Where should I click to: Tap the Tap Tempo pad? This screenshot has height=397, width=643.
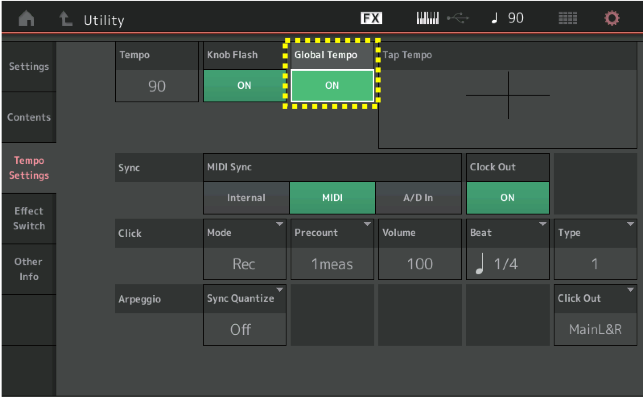tap(508, 95)
